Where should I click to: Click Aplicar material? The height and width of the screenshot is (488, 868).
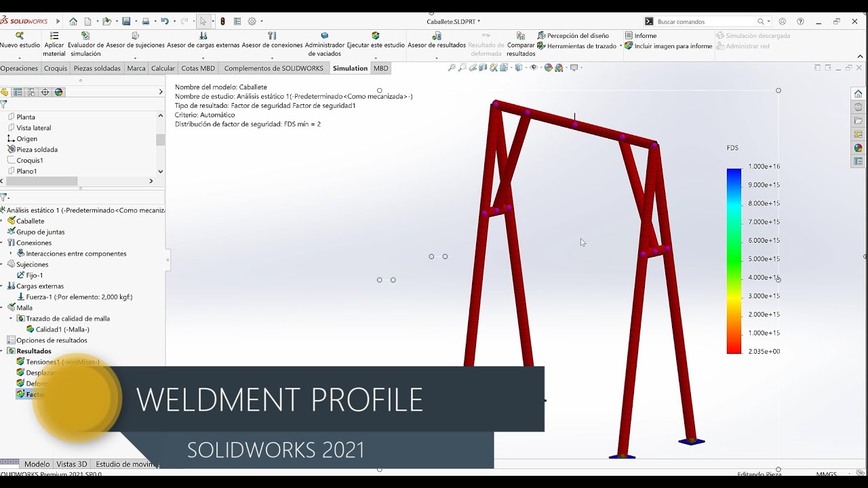click(x=54, y=44)
